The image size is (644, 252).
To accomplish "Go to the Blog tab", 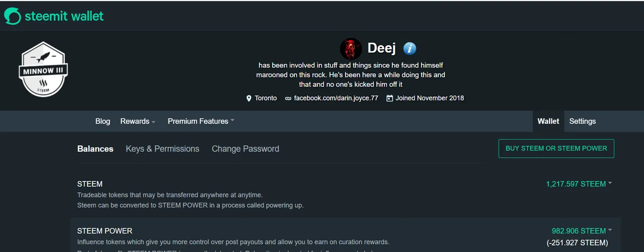I will [x=103, y=121].
